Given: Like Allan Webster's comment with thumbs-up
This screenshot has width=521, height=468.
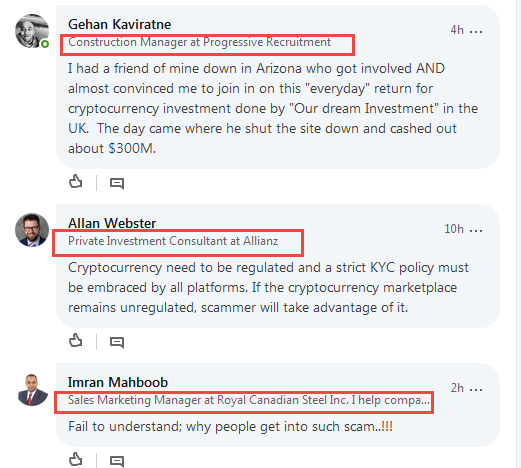Looking at the screenshot, I should coord(76,341).
